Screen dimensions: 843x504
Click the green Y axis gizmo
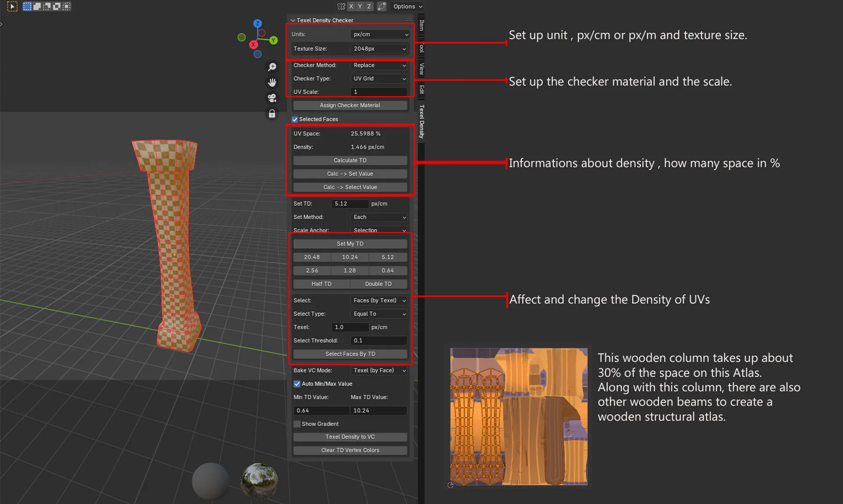tap(274, 40)
